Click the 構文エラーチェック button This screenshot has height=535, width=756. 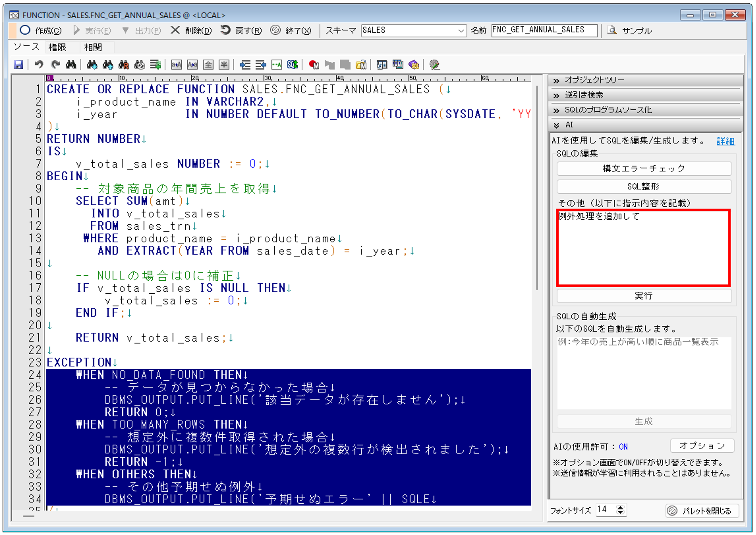click(x=644, y=169)
